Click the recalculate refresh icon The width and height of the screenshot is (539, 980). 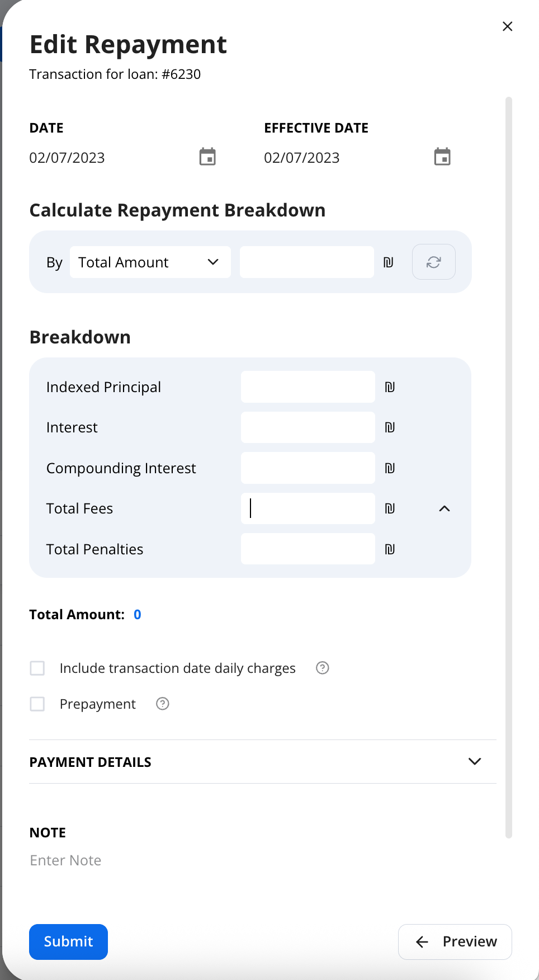(x=434, y=262)
